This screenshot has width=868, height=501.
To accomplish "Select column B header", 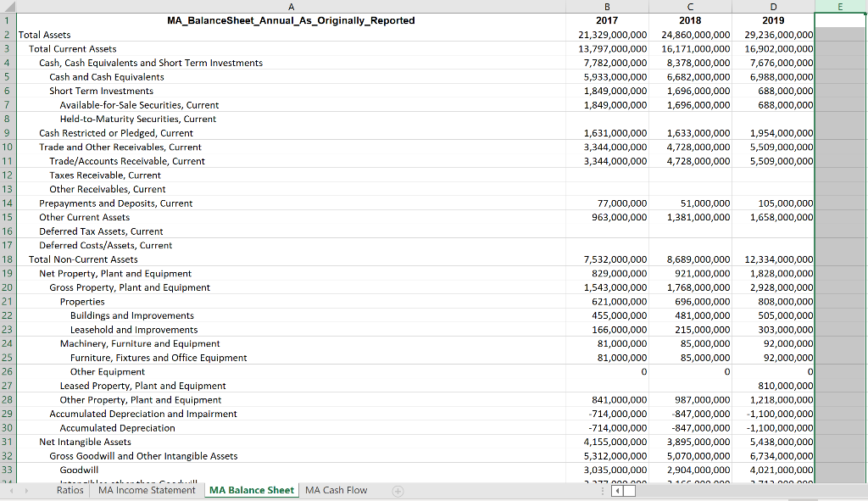I will coord(606,7).
